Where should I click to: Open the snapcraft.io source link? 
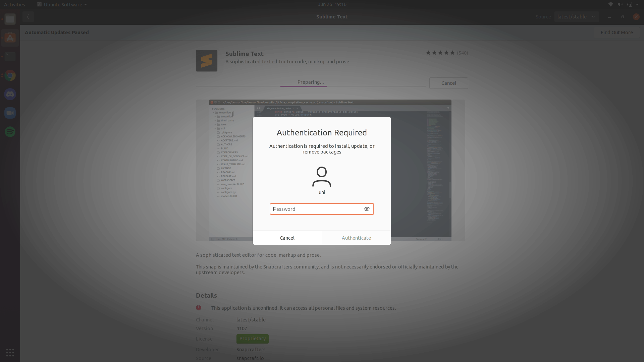click(x=250, y=358)
